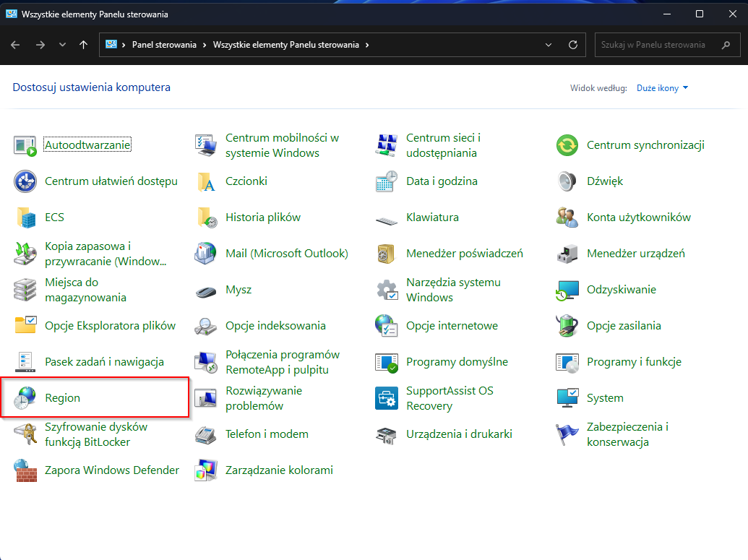748x560 pixels.
Task: Open the Centrum synchronizacji green icon
Action: pyautogui.click(x=567, y=145)
